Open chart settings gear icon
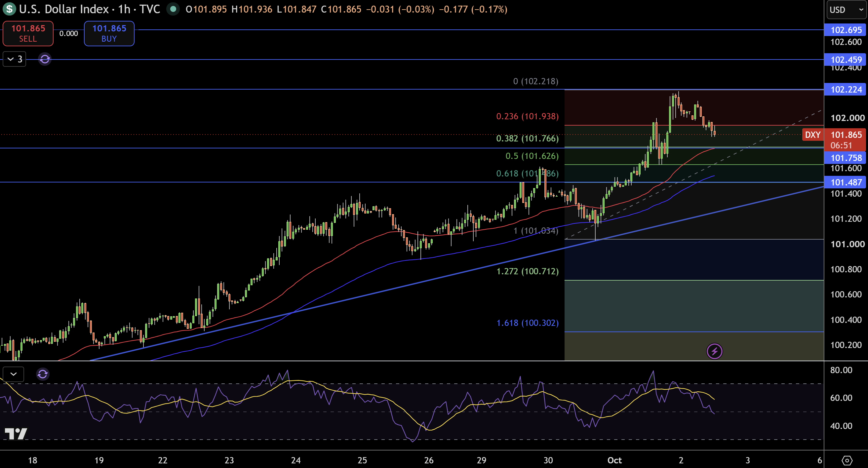Image resolution: width=868 pixels, height=468 pixels. click(847, 460)
